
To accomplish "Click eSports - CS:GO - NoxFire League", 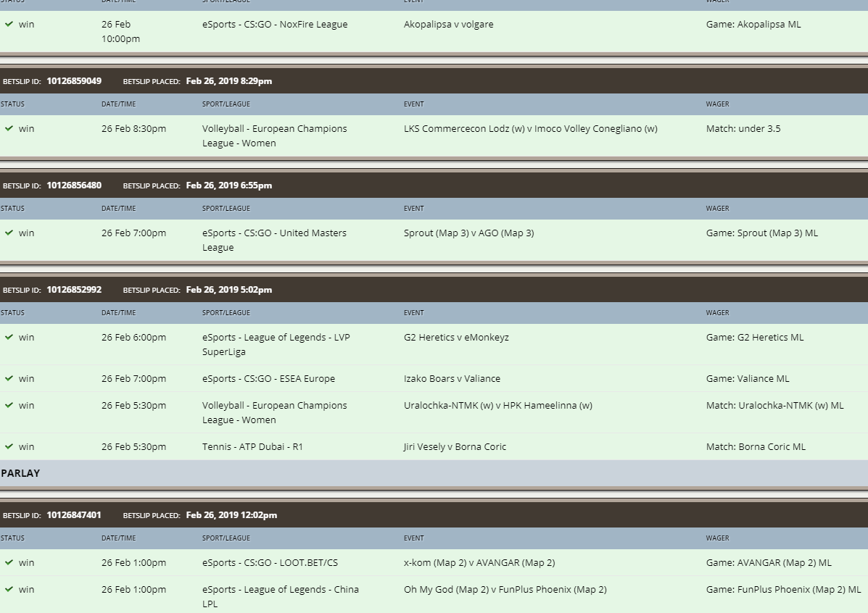I will (275, 25).
